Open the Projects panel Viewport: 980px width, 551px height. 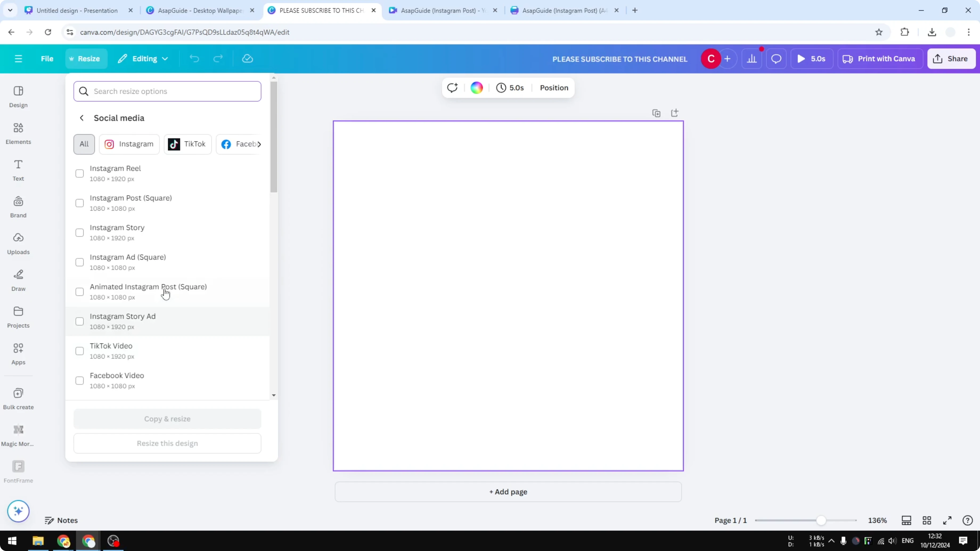(18, 317)
